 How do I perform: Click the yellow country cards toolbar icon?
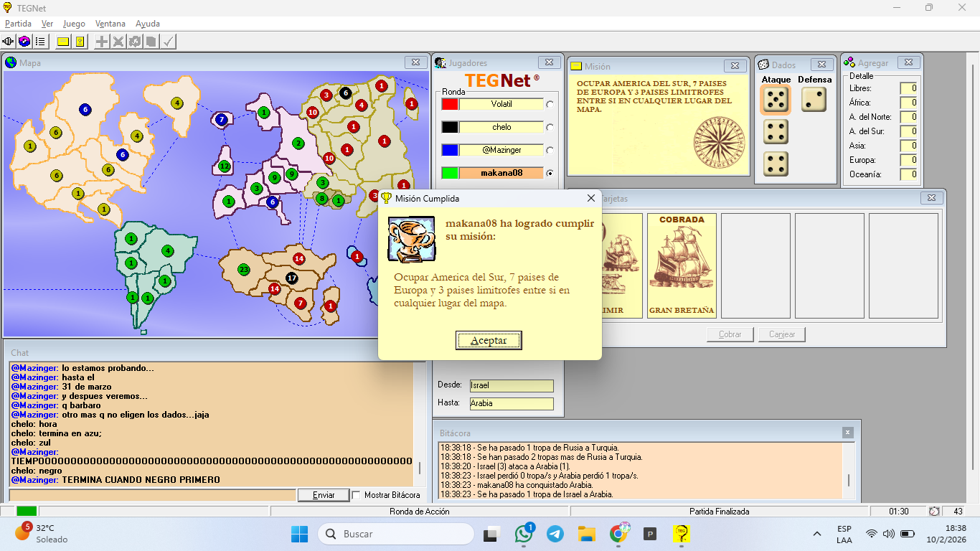(x=80, y=42)
